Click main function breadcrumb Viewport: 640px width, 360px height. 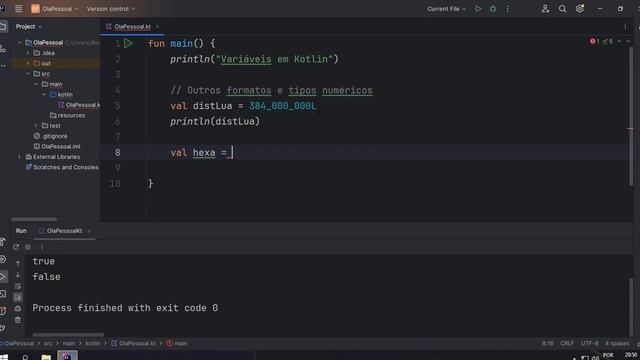pos(177,343)
